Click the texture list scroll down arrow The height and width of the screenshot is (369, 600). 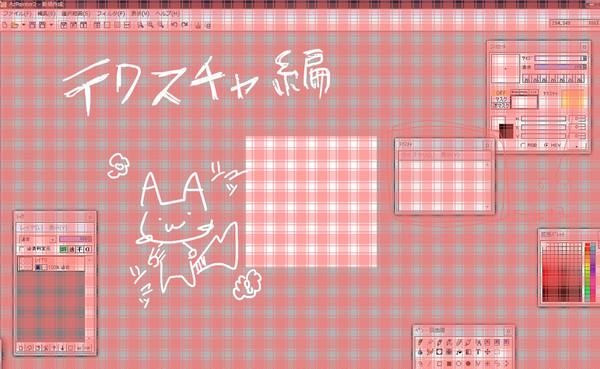click(x=488, y=207)
